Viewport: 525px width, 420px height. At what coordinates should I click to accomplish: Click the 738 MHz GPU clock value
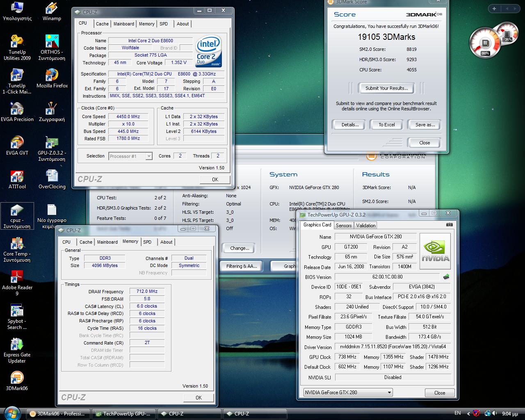point(347,357)
